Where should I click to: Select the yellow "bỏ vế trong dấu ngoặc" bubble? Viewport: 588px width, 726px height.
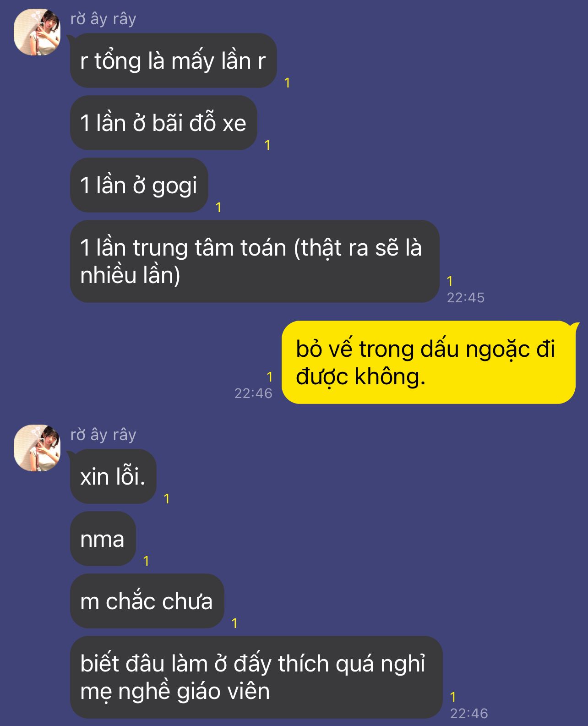click(429, 362)
